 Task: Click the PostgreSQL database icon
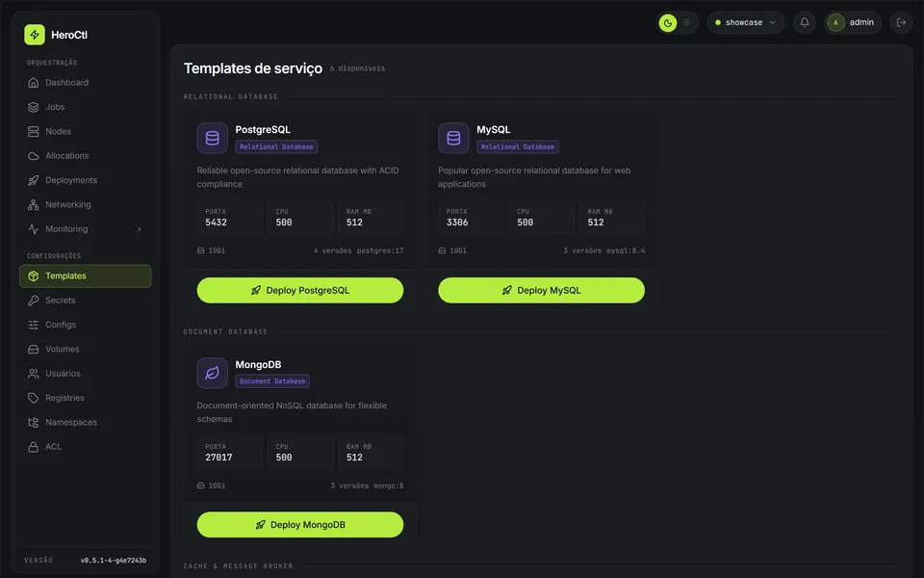coord(212,138)
